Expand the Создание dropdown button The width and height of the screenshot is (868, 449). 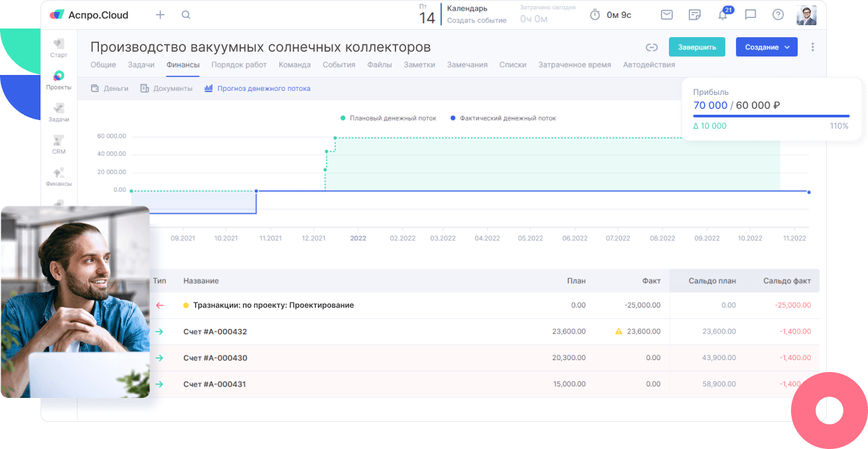click(766, 47)
